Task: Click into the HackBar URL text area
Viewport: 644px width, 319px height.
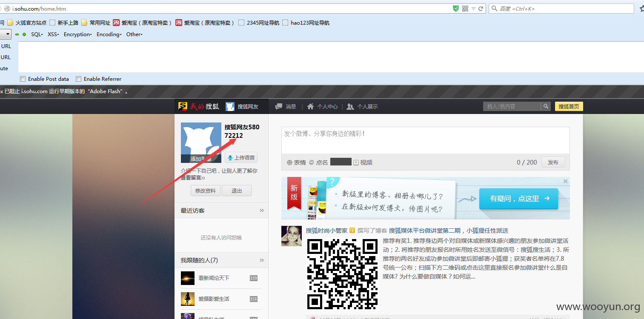Action: click(331, 57)
